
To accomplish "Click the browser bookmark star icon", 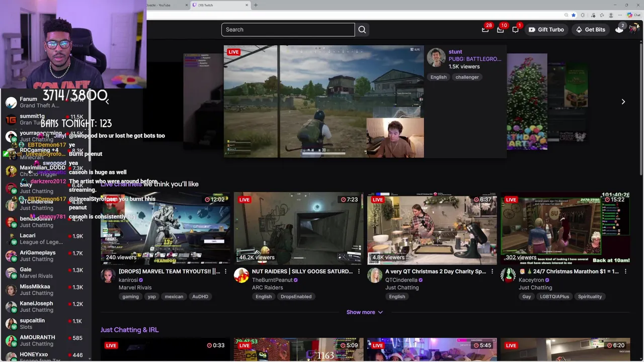I will tap(574, 15).
